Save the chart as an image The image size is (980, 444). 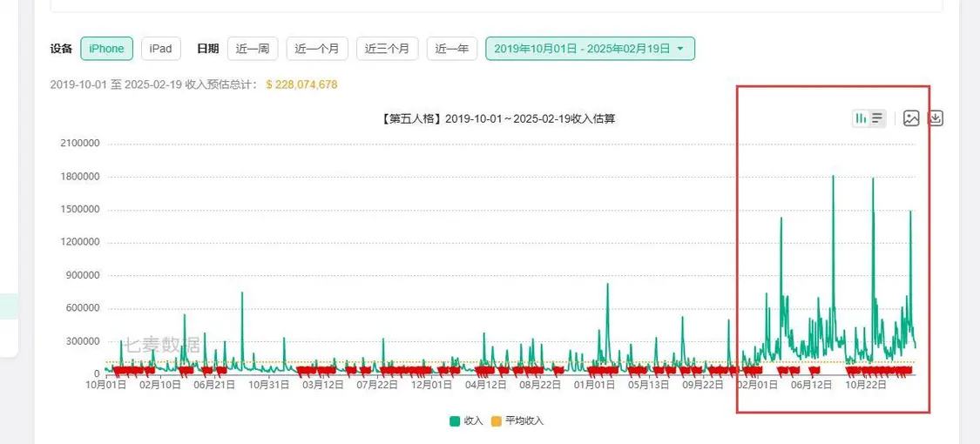pos(911,118)
